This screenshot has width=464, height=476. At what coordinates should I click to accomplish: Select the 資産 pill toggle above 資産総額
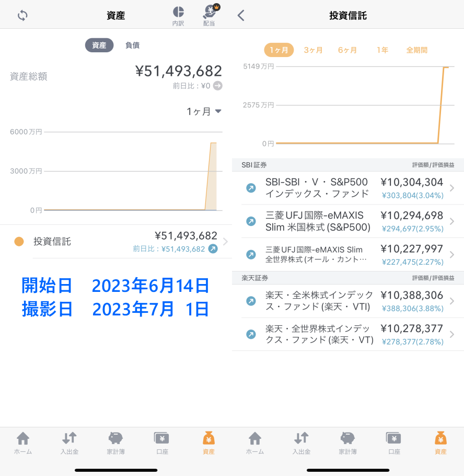click(99, 45)
